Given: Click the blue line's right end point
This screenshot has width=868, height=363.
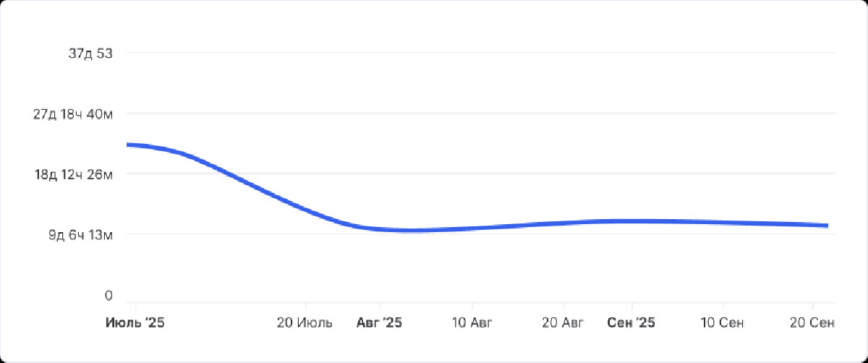Looking at the screenshot, I should coord(826,226).
